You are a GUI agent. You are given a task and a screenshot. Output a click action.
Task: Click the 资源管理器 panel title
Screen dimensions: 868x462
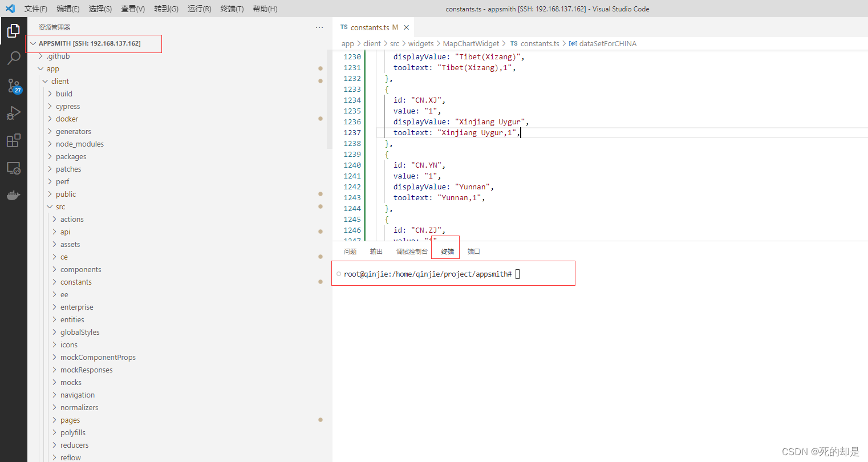coord(55,27)
